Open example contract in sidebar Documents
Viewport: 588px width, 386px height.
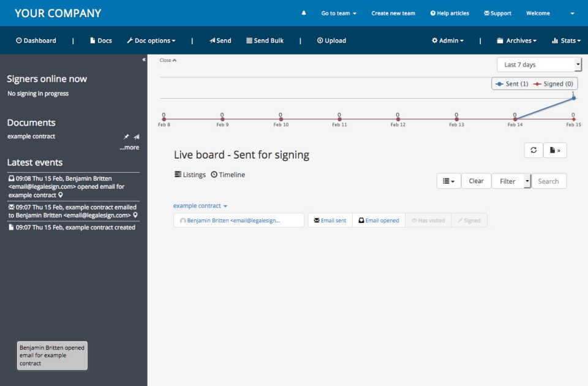[x=31, y=137]
